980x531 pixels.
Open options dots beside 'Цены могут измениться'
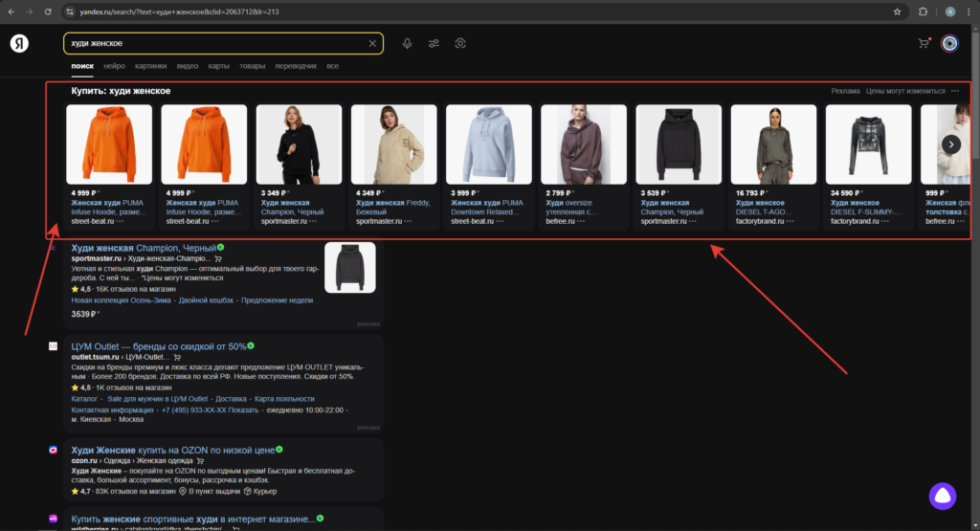click(955, 91)
